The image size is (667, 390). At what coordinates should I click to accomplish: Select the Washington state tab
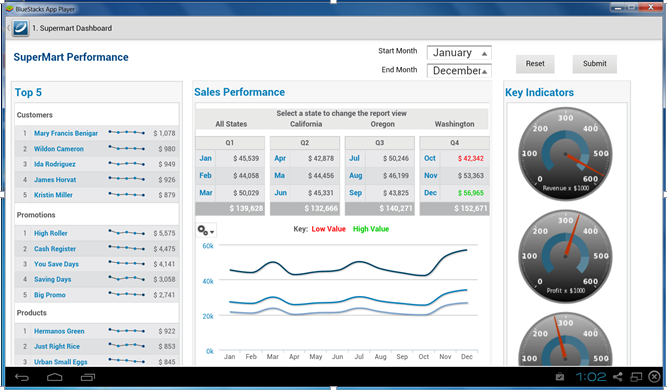click(454, 124)
